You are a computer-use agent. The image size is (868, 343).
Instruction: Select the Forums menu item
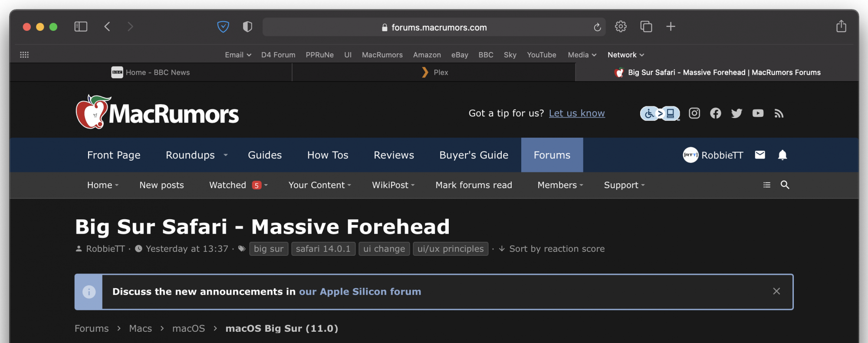pyautogui.click(x=552, y=155)
